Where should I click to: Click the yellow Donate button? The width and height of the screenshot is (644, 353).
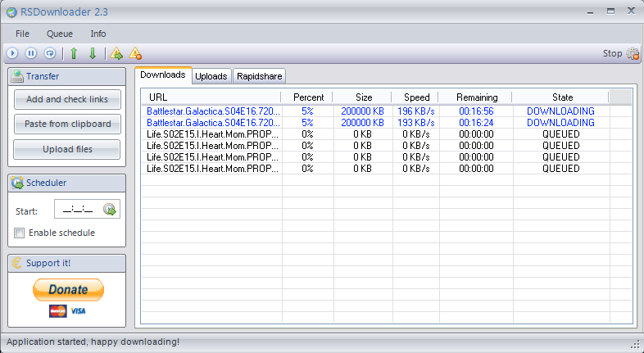pos(68,290)
